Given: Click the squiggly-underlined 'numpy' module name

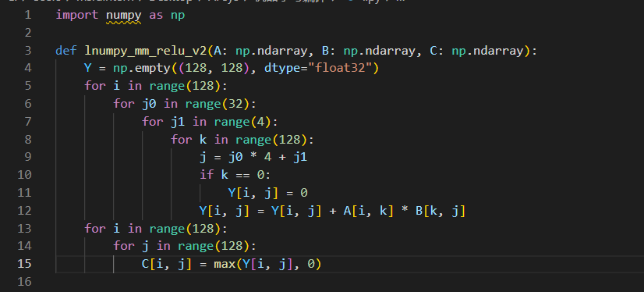Looking at the screenshot, I should pos(124,16).
